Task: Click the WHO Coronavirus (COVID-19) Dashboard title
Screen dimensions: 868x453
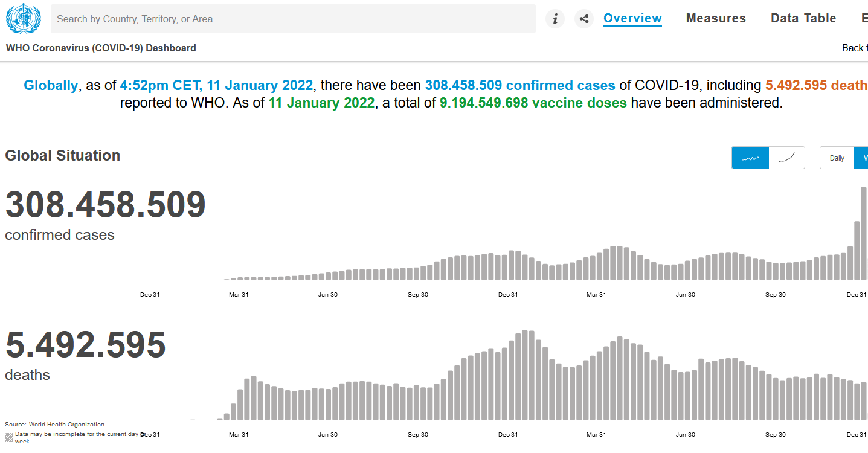Action: 101,48
